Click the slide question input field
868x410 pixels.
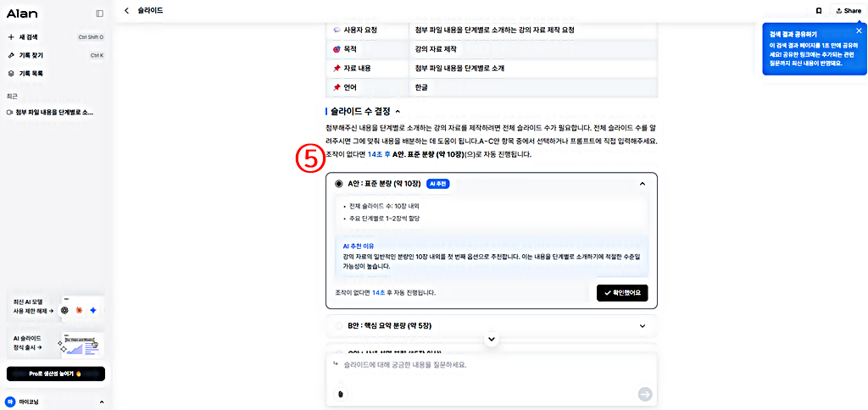coord(492,365)
